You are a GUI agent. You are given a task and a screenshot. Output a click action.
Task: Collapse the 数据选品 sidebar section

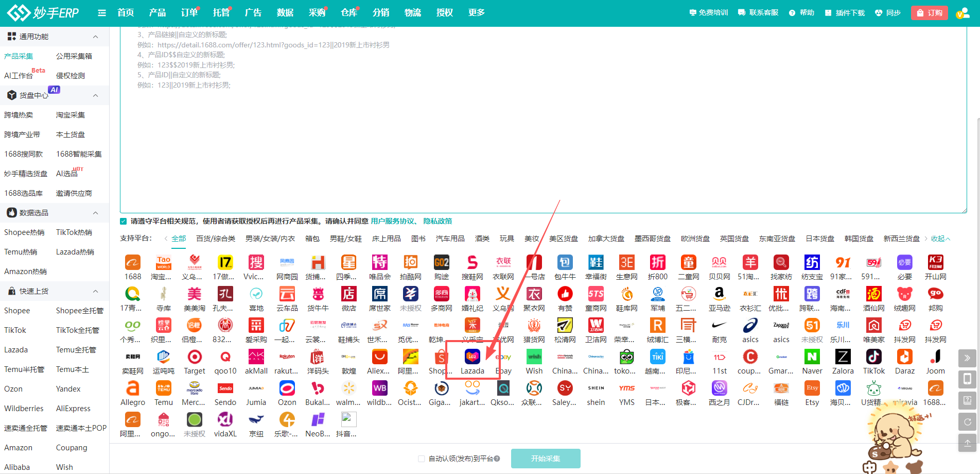pyautogui.click(x=95, y=213)
